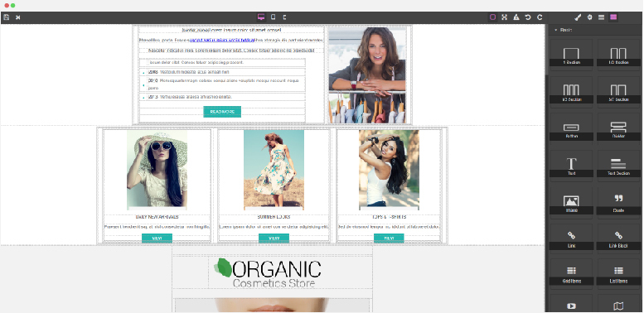This screenshot has height=313, width=644.
Task: Toggle component outline borders square icon
Action: (x=492, y=17)
